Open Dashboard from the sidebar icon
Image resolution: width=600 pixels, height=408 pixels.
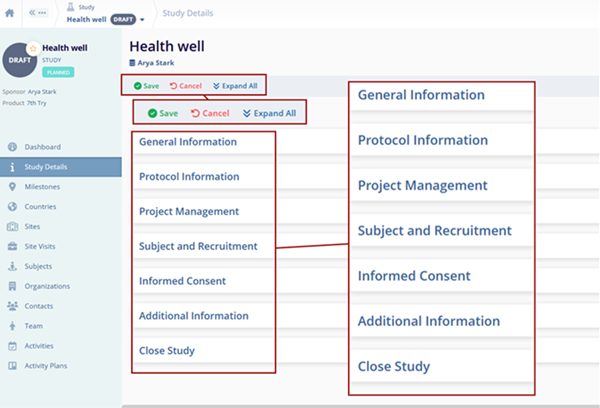[11, 147]
